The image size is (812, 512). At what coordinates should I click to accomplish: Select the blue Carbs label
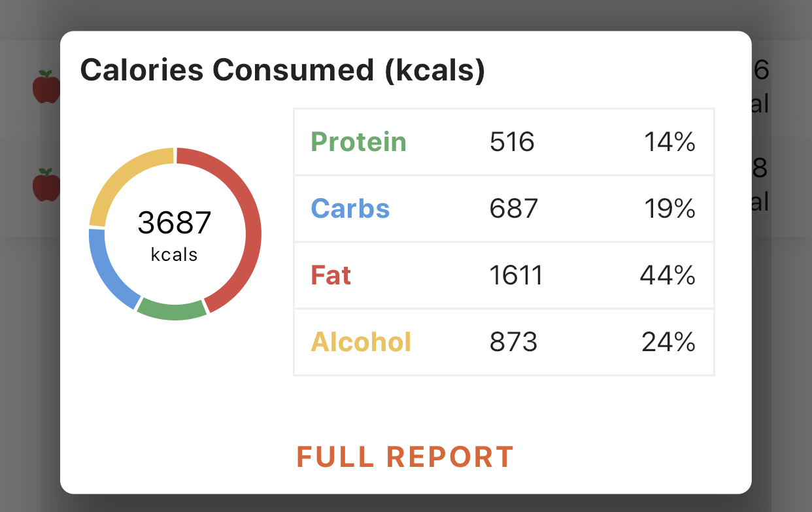pos(350,209)
